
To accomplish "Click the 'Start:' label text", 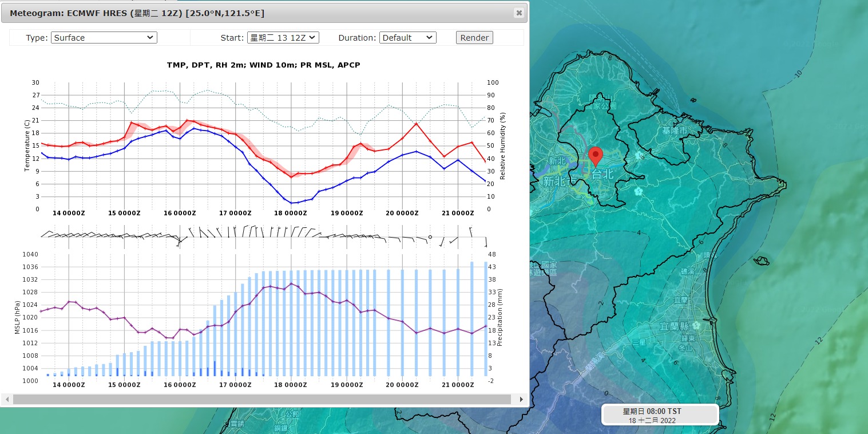I will pyautogui.click(x=232, y=38).
